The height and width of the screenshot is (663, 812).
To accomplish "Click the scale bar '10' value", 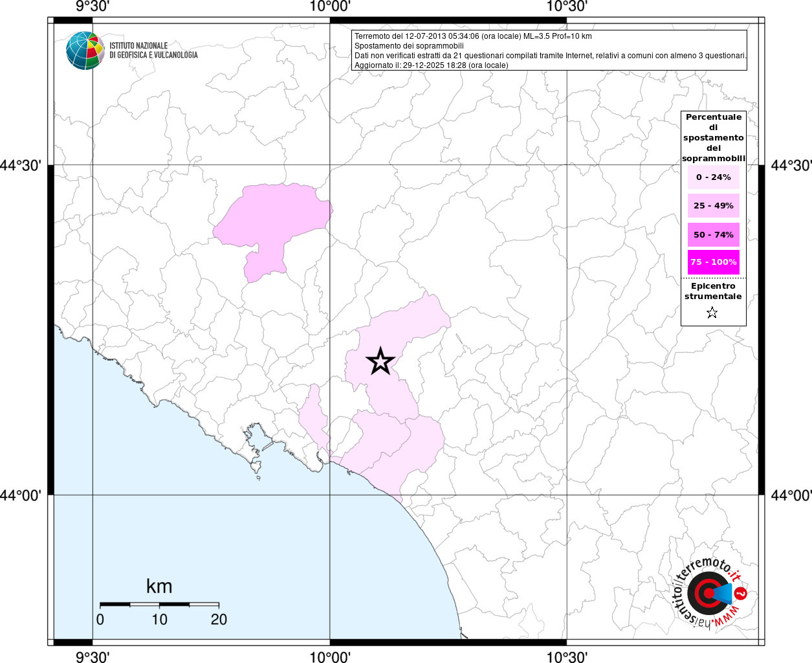I will tap(159, 619).
